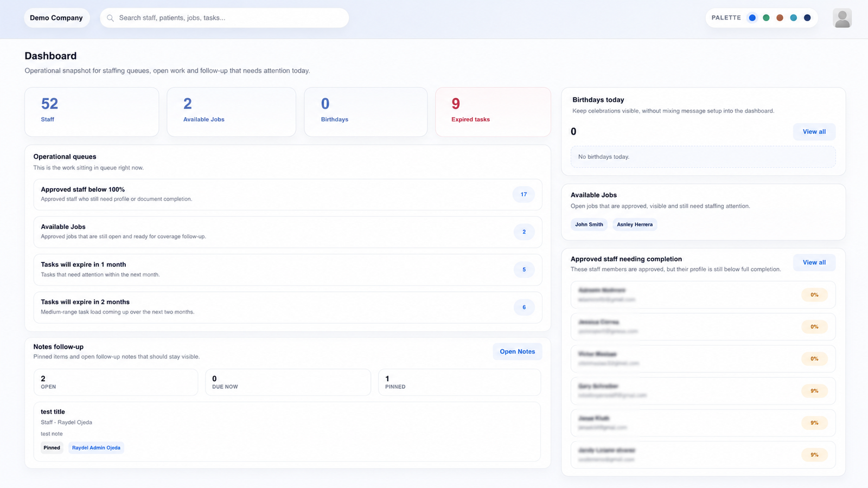Focus the search staff, patients, jobs field

coord(225,18)
